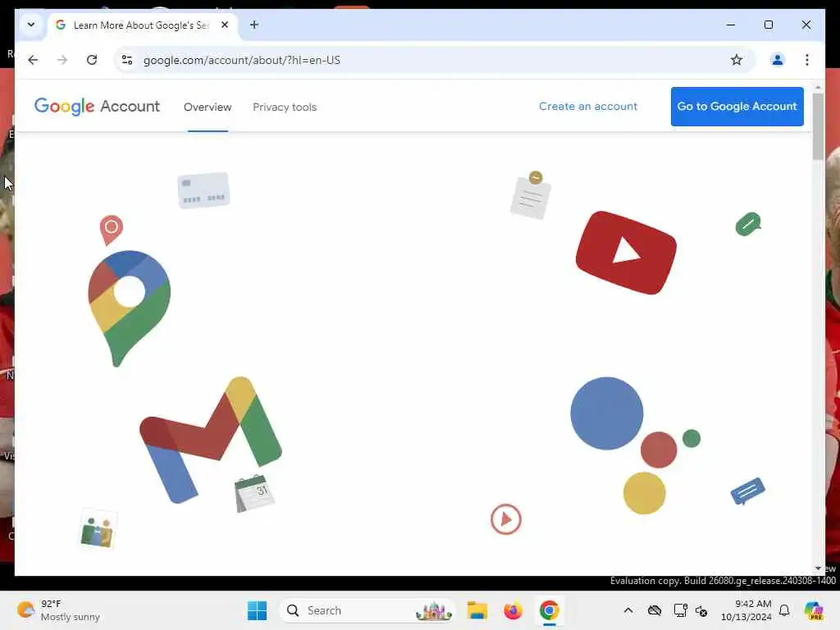Click the taskbar Search box

(x=367, y=610)
